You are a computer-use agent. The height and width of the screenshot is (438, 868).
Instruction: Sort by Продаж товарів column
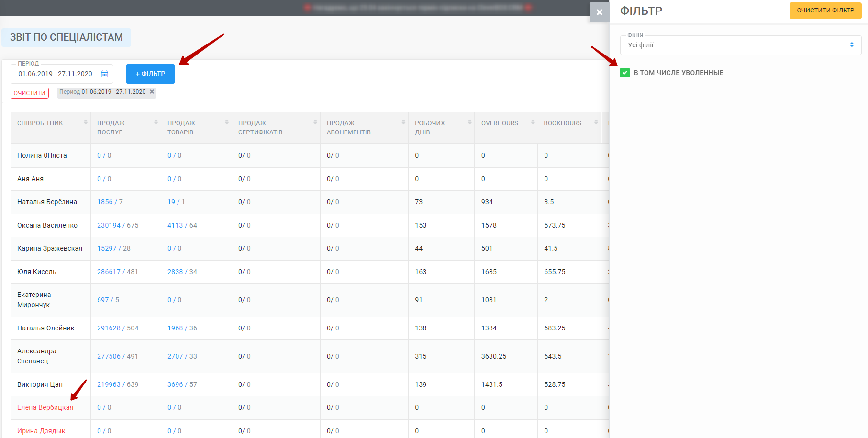pos(227,122)
